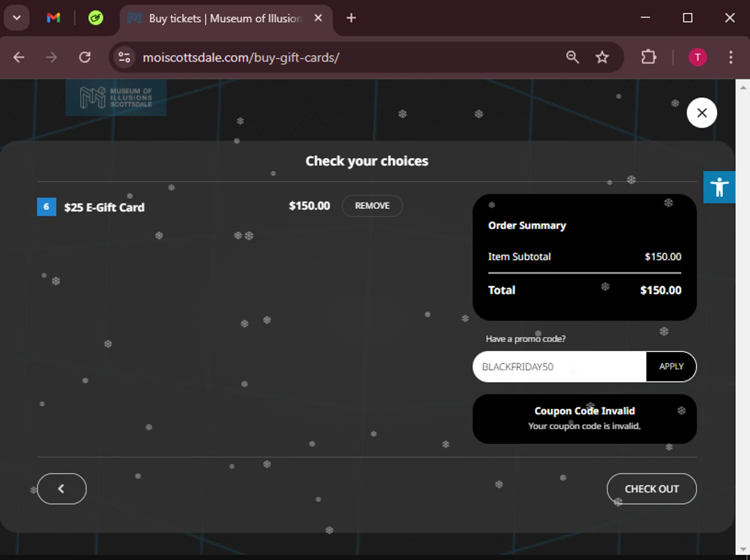This screenshot has width=750, height=560.
Task: Open a new browser tab
Action: (x=351, y=18)
